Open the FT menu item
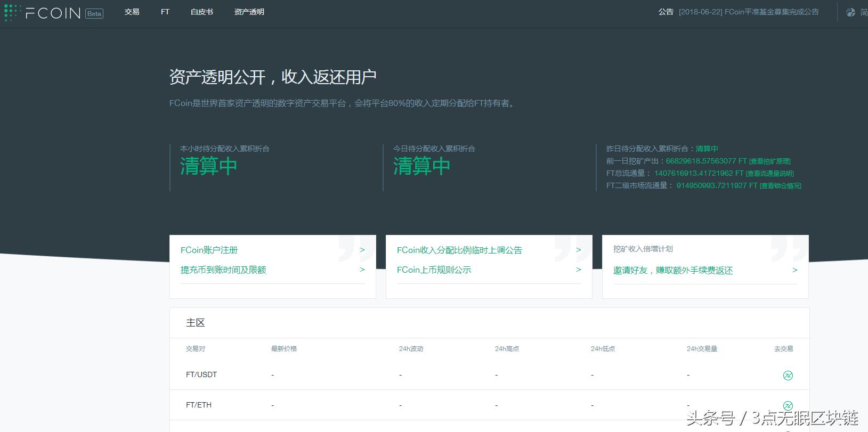The width and height of the screenshot is (868, 432). [165, 12]
